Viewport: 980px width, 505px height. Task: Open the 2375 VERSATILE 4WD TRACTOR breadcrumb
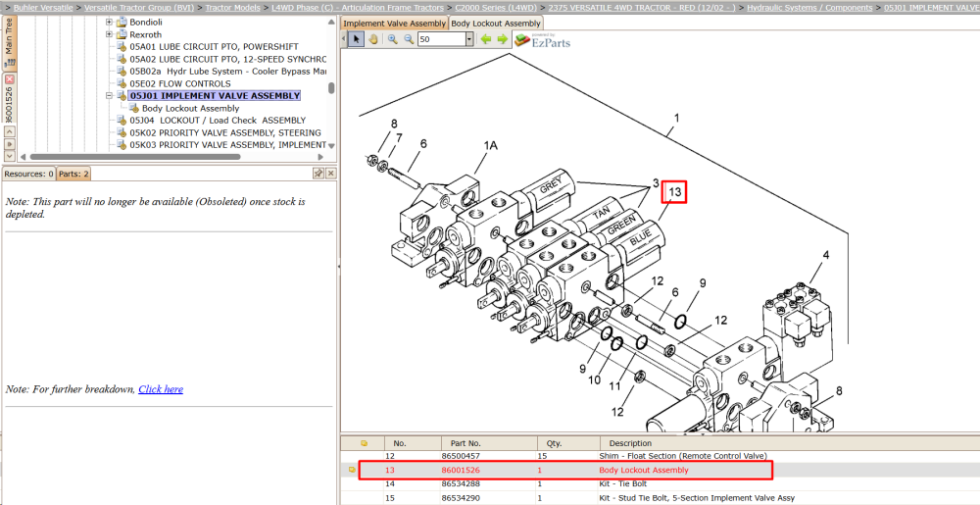tap(641, 8)
